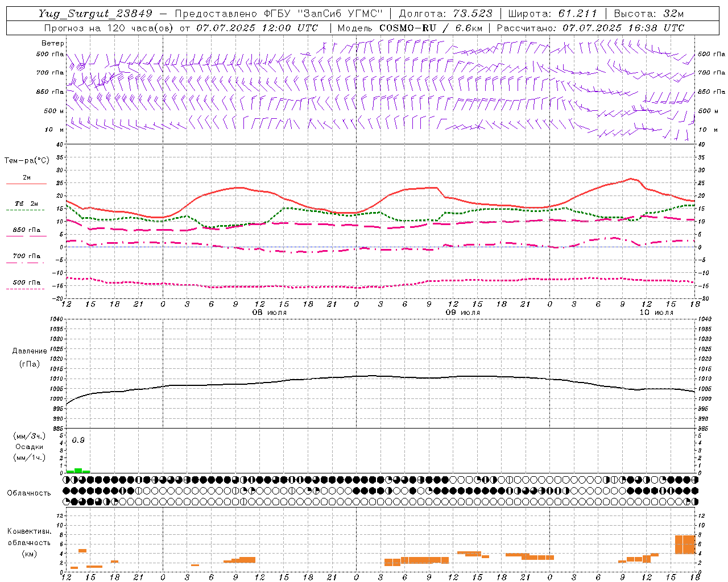
Task: Click the Ветер section label
Action: click(x=53, y=43)
